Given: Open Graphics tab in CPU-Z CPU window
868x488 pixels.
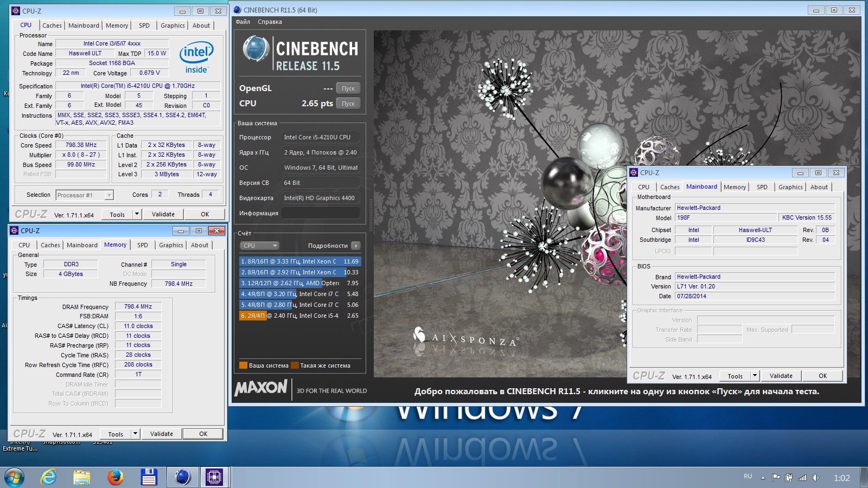Looking at the screenshot, I should [x=173, y=25].
